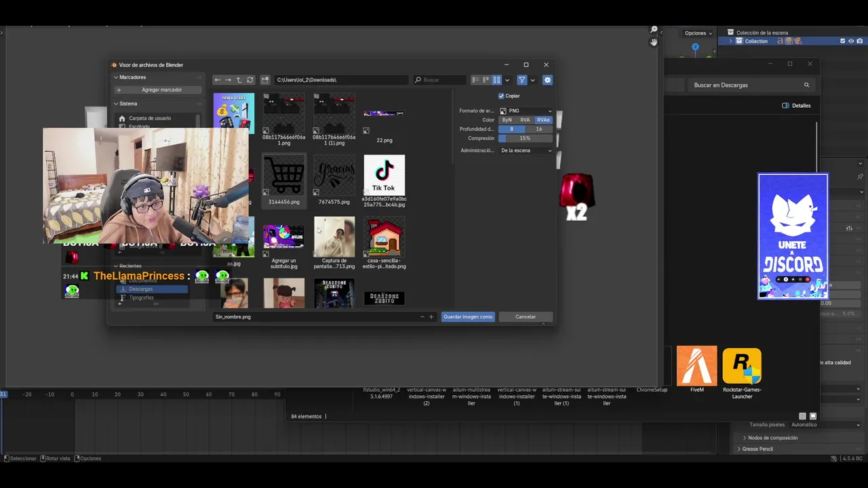
Task: Select RVAα color mode
Action: click(543, 120)
